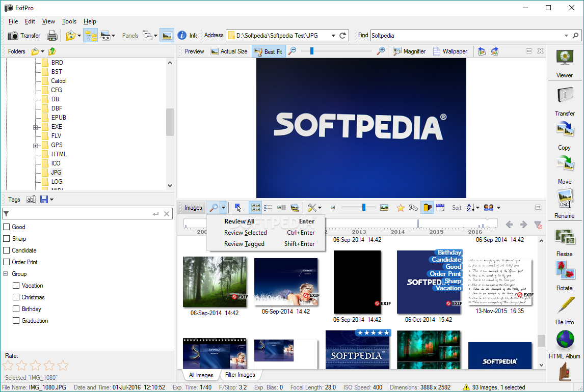
Task: Check the Christmas tag checkbox
Action: [x=16, y=297]
